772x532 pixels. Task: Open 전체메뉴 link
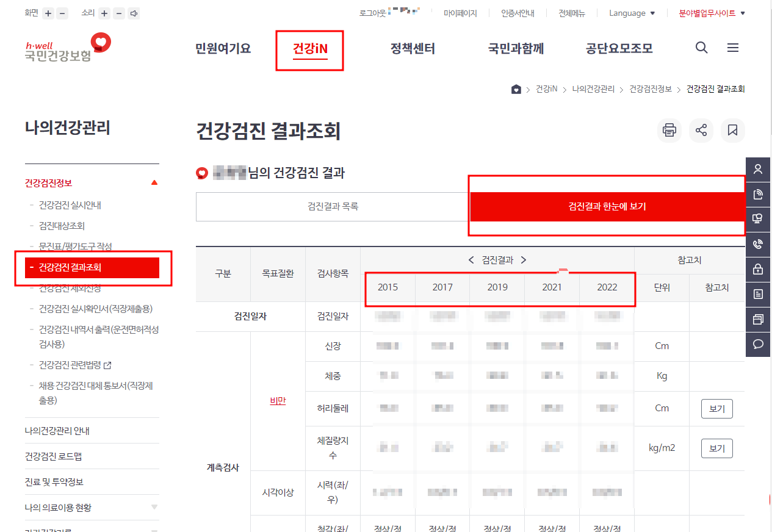pyautogui.click(x=572, y=13)
